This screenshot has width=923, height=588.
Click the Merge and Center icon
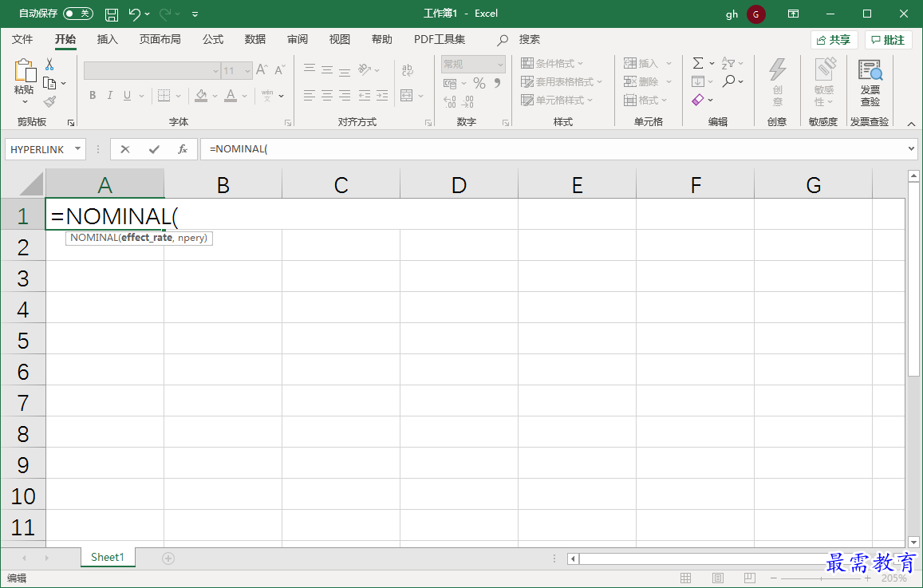coord(407,96)
